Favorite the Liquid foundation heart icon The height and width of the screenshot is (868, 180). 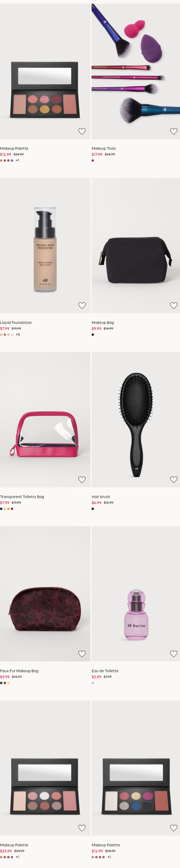82,306
